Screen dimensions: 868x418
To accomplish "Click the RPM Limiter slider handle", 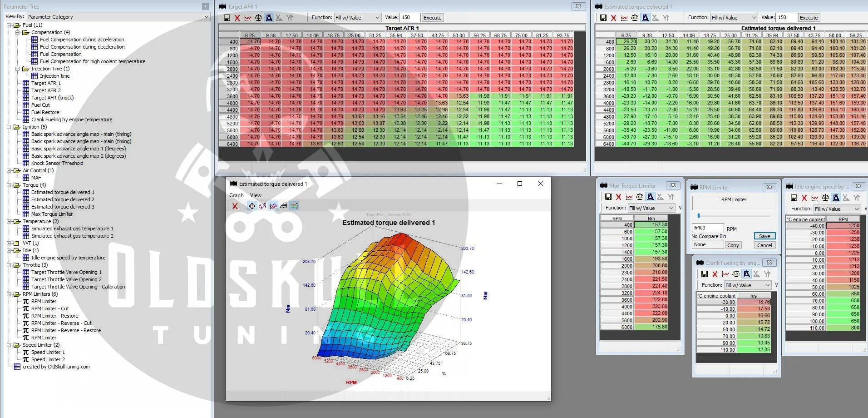I will point(698,215).
